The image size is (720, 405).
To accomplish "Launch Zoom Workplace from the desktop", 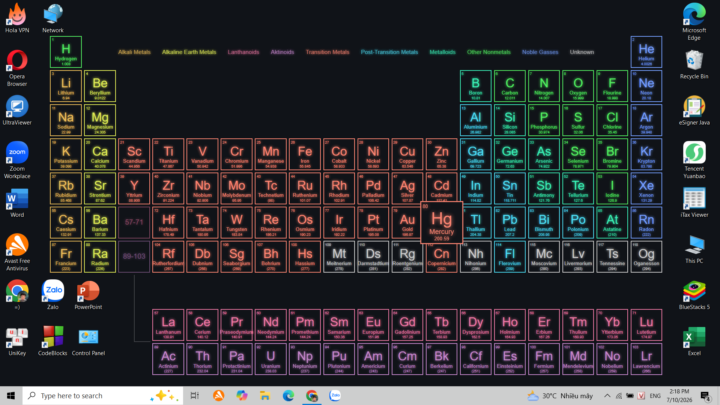I will pos(17,159).
